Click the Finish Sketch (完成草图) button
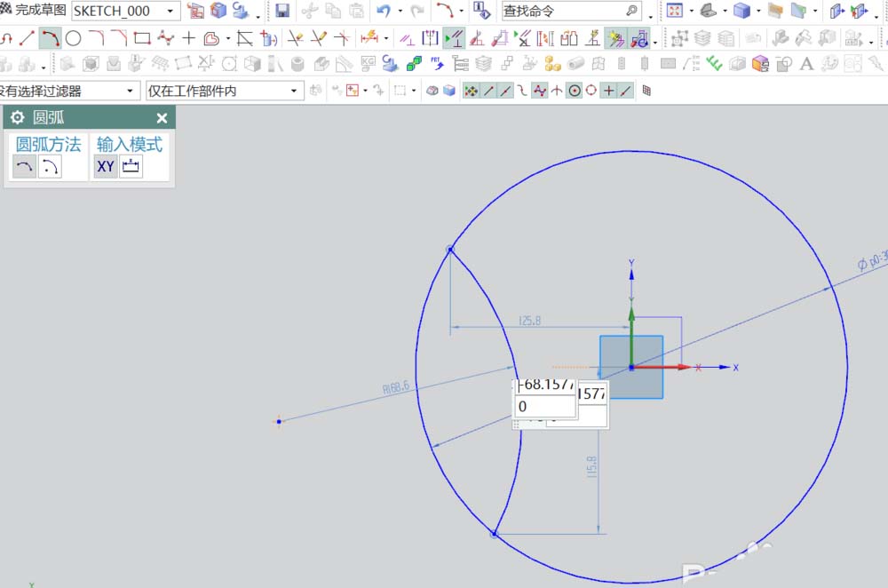 (x=33, y=10)
